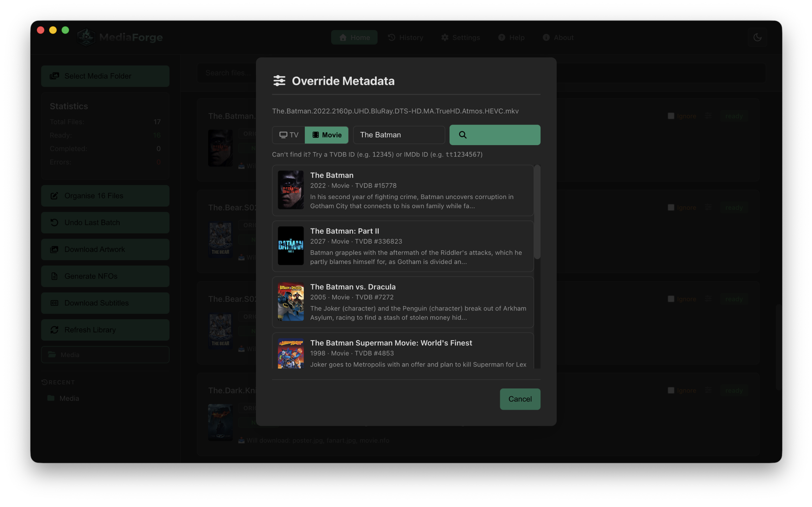Click the CC icon on Download Subtitles
Viewport: 812px width, 507px height.
click(55, 303)
